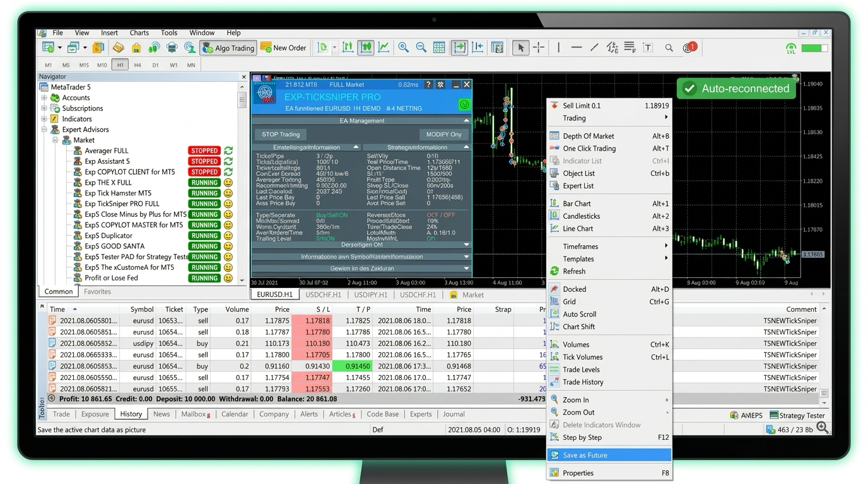Click the green level bar at top right
The image size is (868, 484).
pos(814,48)
